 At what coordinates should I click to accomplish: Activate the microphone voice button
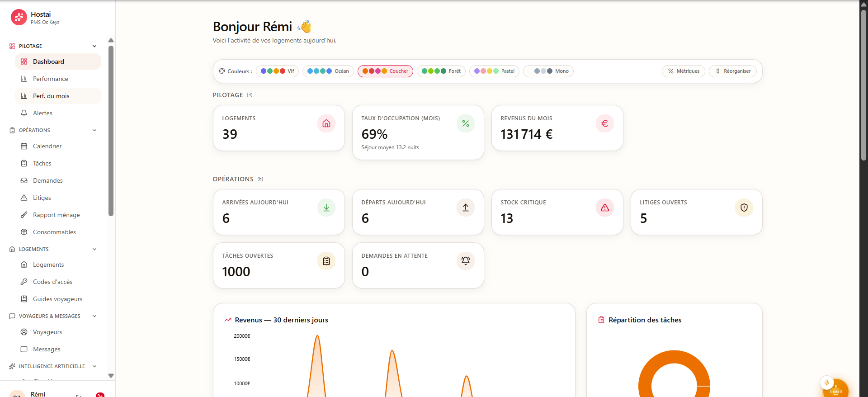[x=827, y=383]
